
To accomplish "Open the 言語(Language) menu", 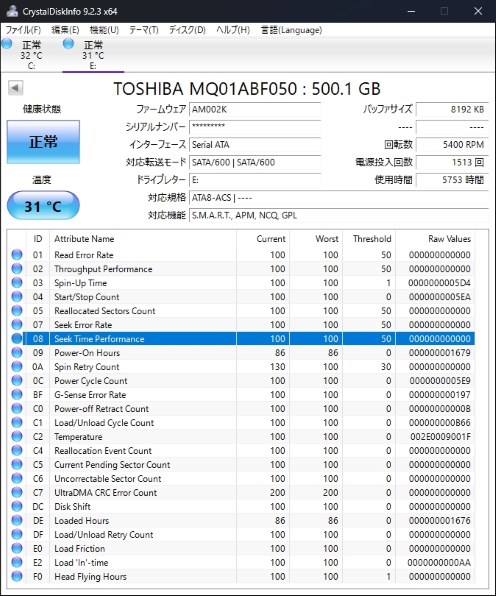I will click(292, 30).
